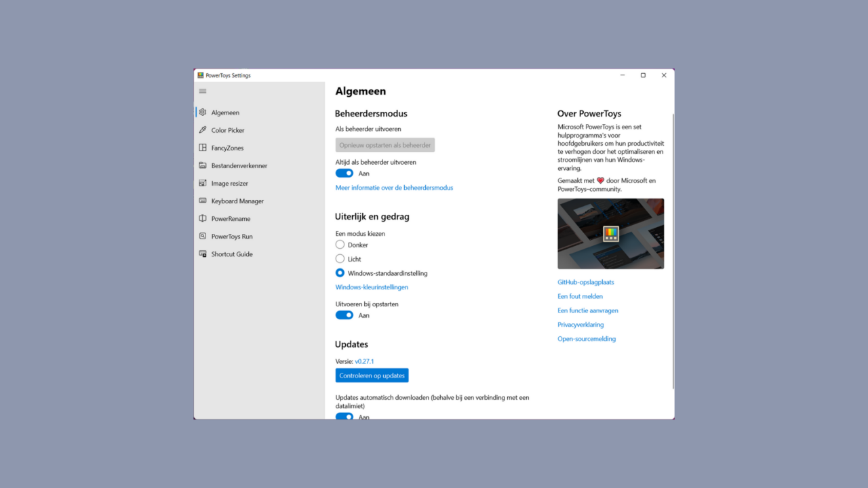The width and height of the screenshot is (868, 488).
Task: Click the Shortcut Guide sidebar icon
Action: pyautogui.click(x=203, y=253)
